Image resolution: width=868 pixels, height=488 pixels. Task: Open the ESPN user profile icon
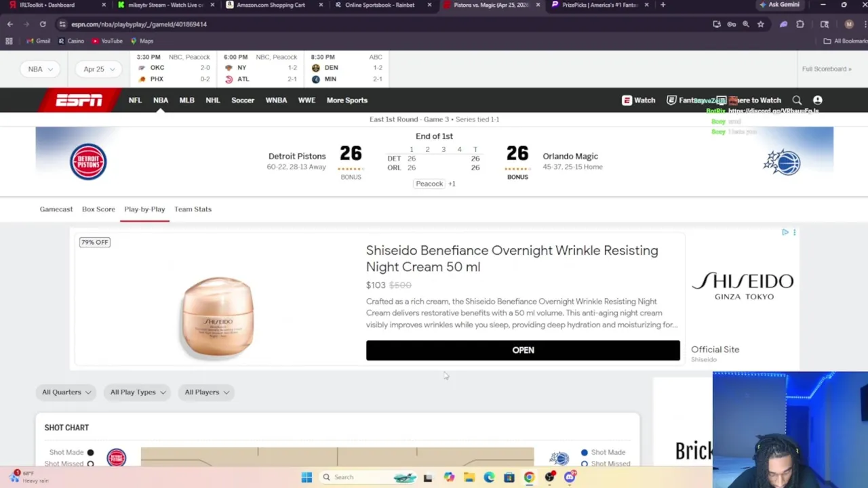coord(817,100)
